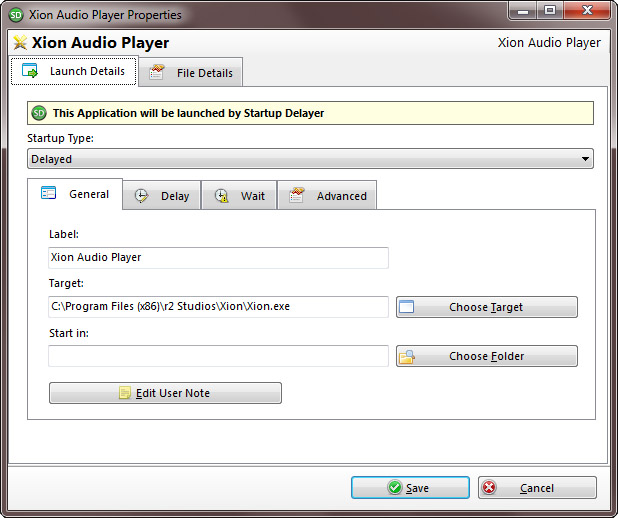Click the 'Target:' caption
This screenshot has width=618, height=518.
(x=66, y=283)
